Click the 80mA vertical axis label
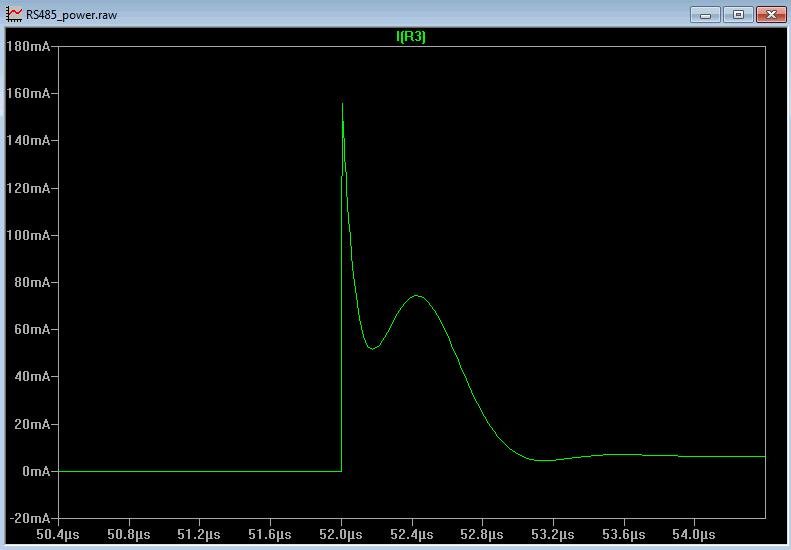Viewport: 791px width, 550px height. coord(32,282)
